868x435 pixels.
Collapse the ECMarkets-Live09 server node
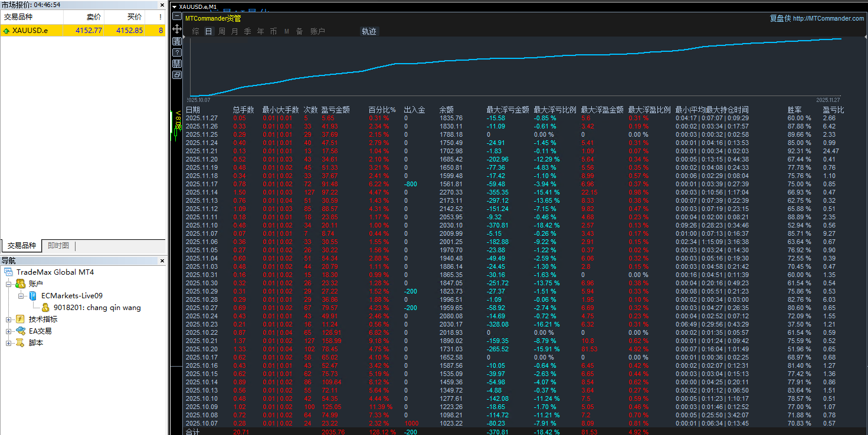tap(21, 296)
